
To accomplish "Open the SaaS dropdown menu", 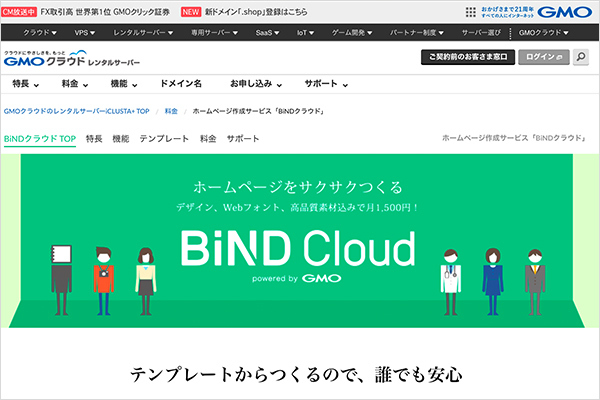I will pyautogui.click(x=267, y=33).
